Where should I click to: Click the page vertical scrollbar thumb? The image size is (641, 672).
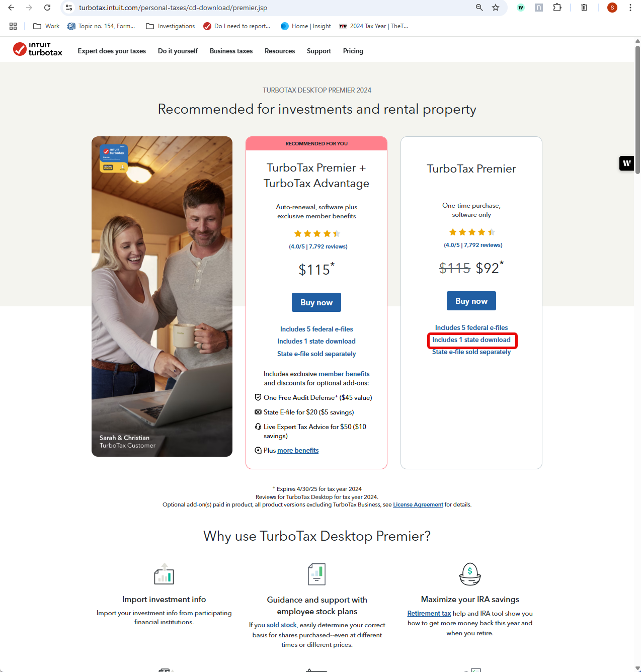pos(637,110)
